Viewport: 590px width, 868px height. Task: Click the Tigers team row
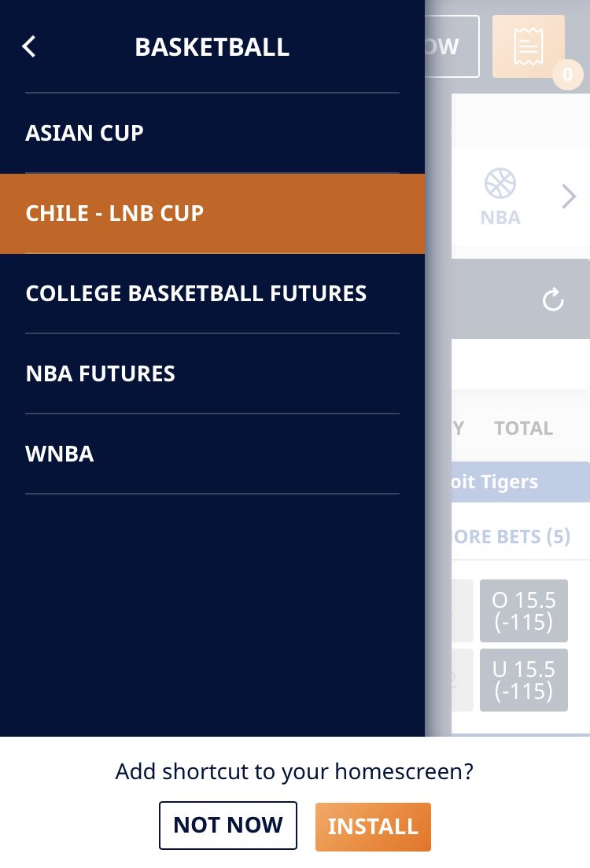click(x=521, y=482)
